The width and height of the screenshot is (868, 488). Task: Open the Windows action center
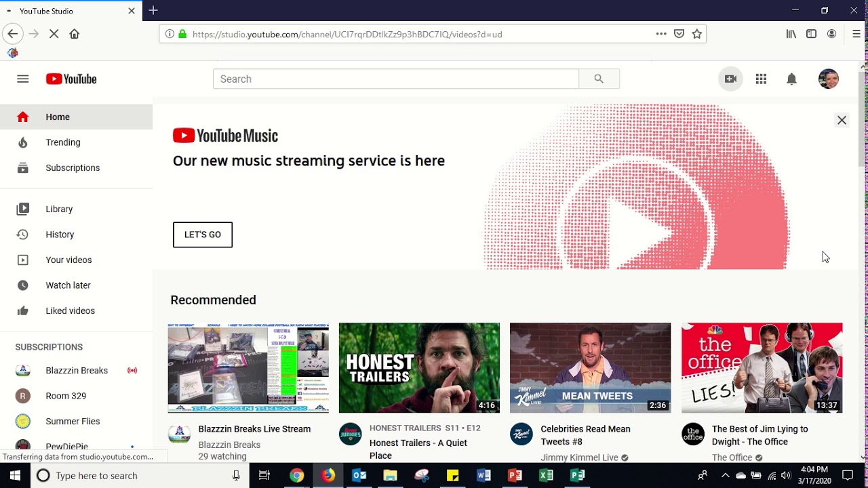coord(848,476)
